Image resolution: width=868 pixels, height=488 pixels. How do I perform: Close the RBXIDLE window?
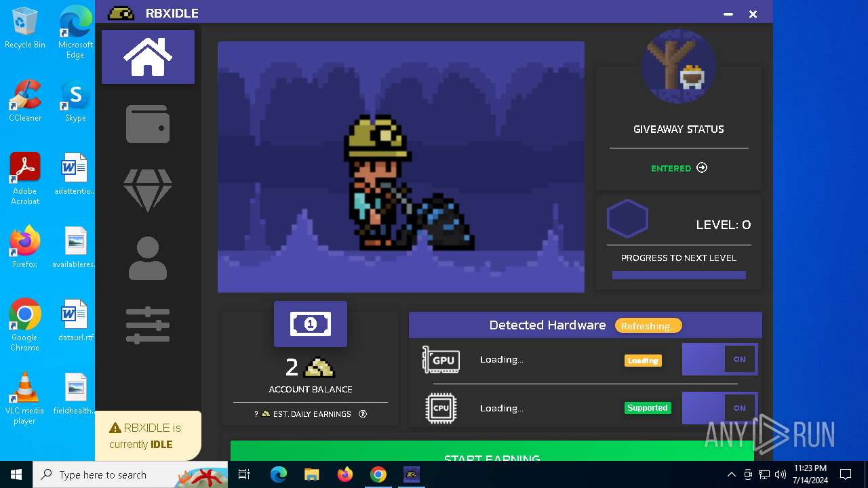point(753,14)
